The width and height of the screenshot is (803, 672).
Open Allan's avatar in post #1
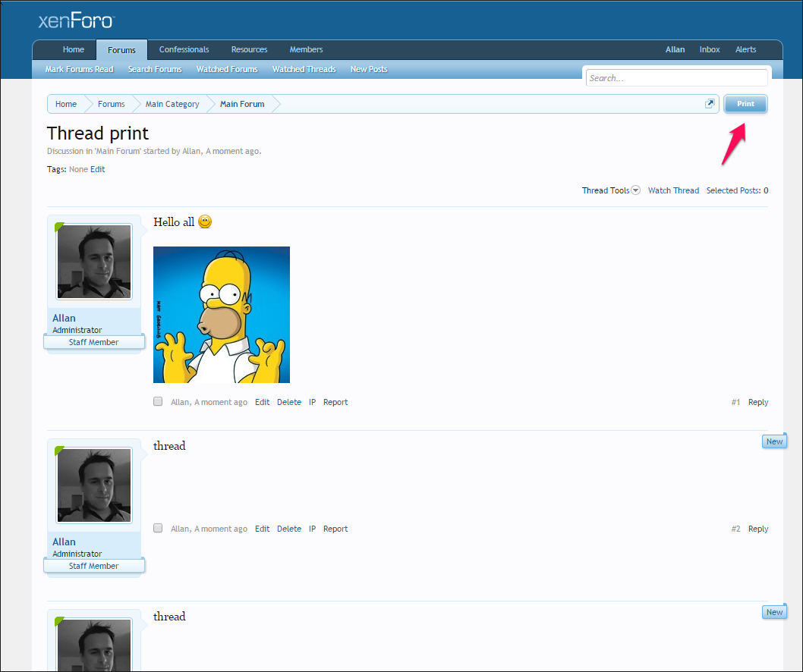pos(93,262)
